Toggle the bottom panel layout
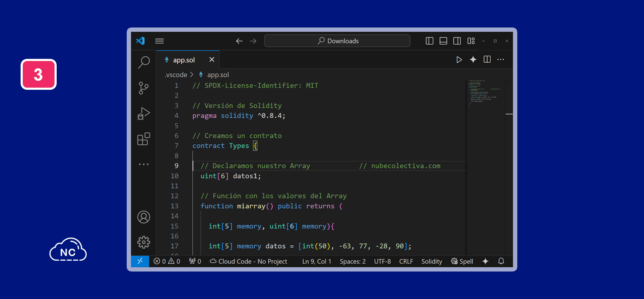This screenshot has width=644, height=299. (444, 41)
